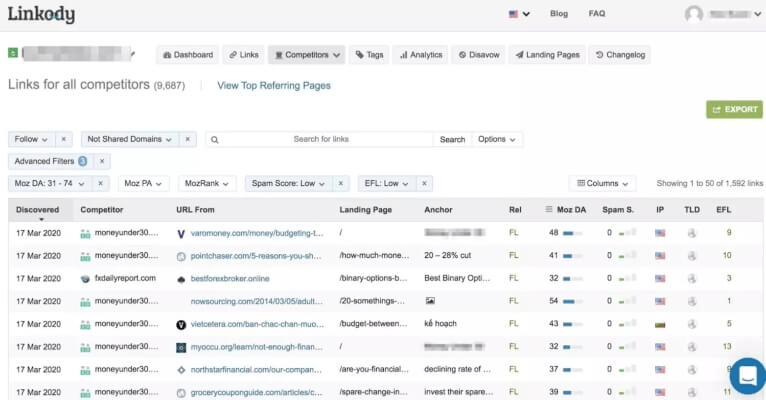Image resolution: width=766 pixels, height=400 pixels.
Task: Toggle the Advanced Filters panel
Action: click(x=51, y=161)
